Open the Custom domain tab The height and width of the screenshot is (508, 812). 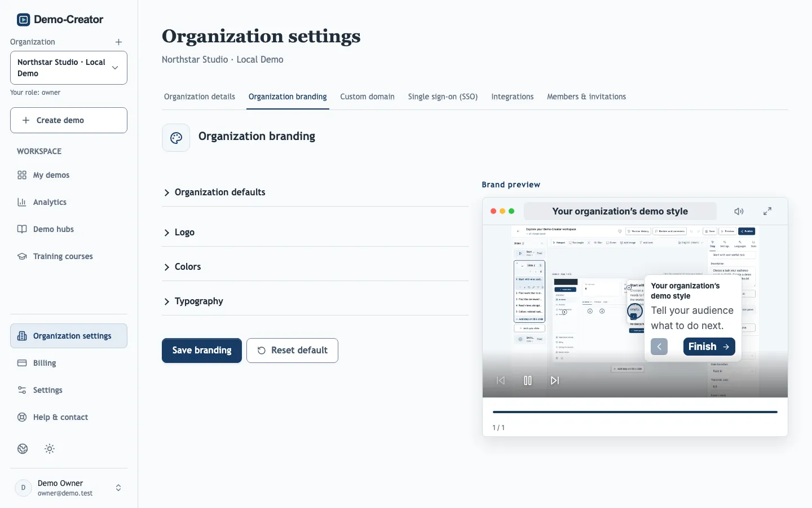pyautogui.click(x=368, y=97)
